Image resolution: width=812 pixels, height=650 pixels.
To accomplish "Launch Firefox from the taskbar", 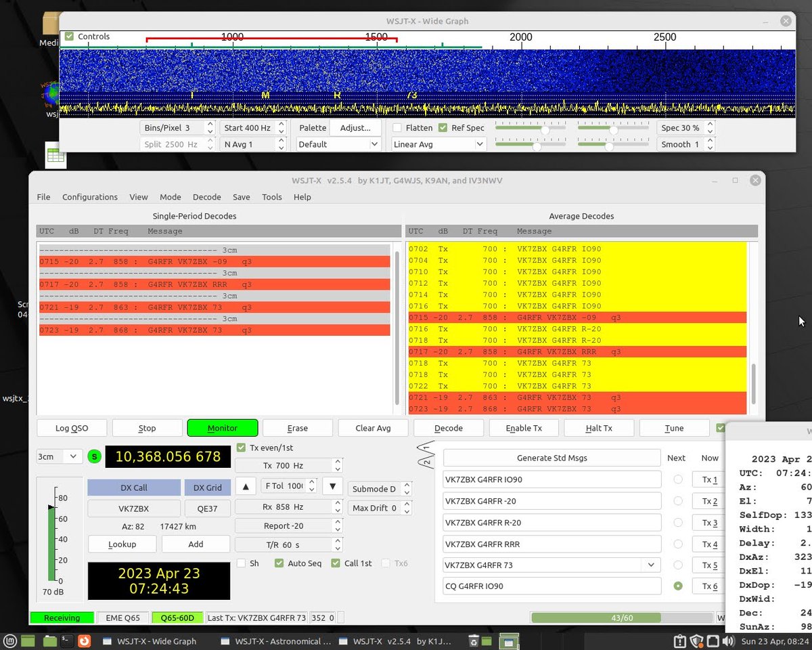I will pos(85,641).
